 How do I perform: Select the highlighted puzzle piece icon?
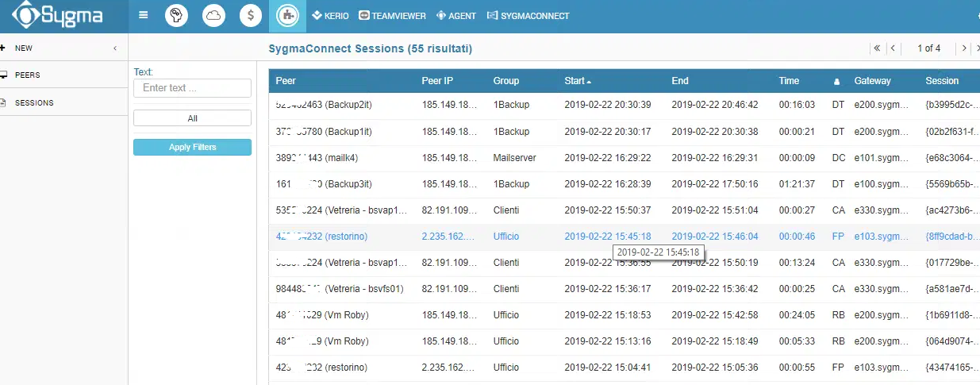[286, 15]
